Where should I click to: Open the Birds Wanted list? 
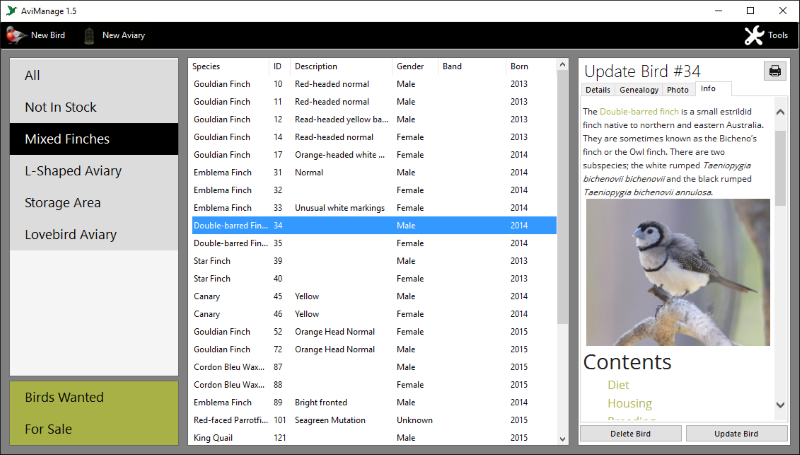click(94, 397)
